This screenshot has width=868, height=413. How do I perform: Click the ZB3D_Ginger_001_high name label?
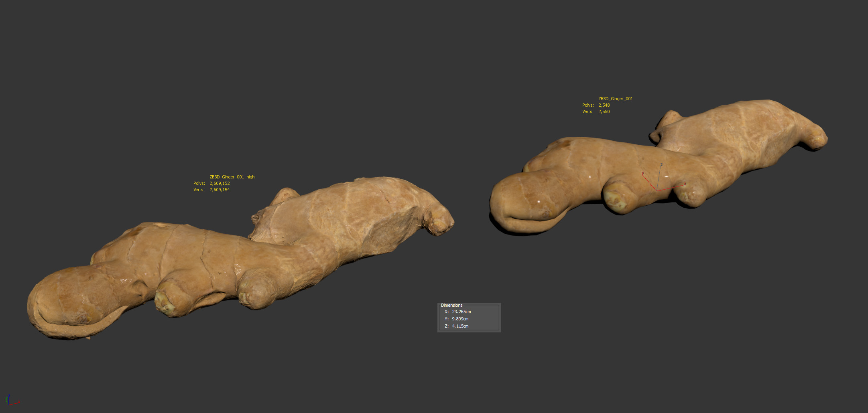click(232, 177)
